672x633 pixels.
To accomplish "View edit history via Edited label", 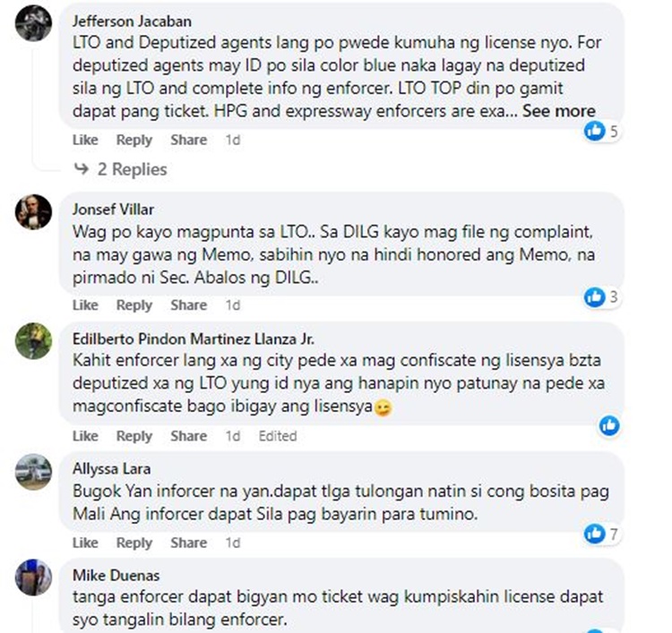I will pyautogui.click(x=278, y=436).
